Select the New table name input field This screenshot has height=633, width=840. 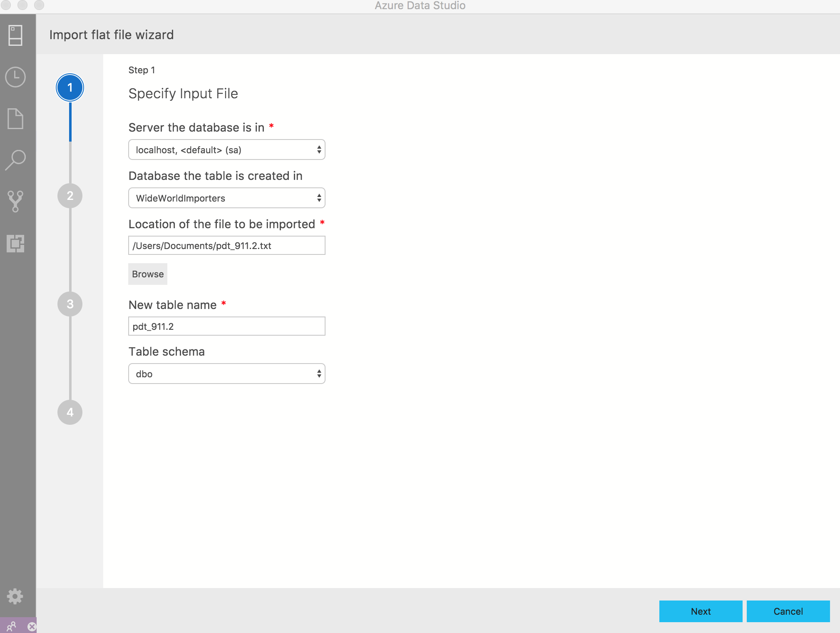(x=226, y=325)
